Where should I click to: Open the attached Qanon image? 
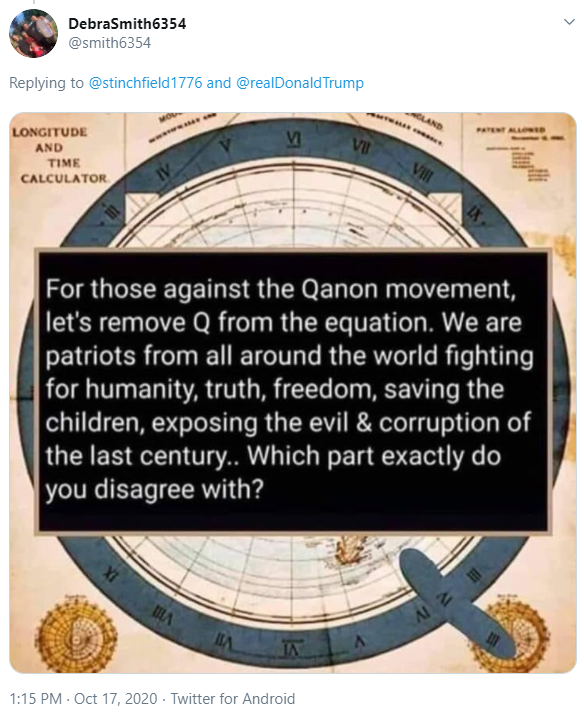293,393
